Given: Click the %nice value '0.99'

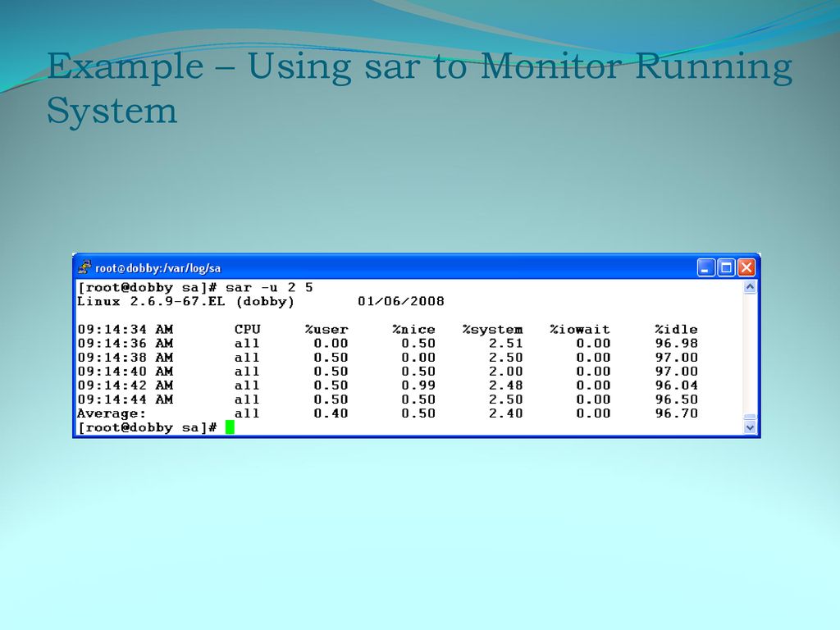Looking at the screenshot, I should pyautogui.click(x=418, y=386).
